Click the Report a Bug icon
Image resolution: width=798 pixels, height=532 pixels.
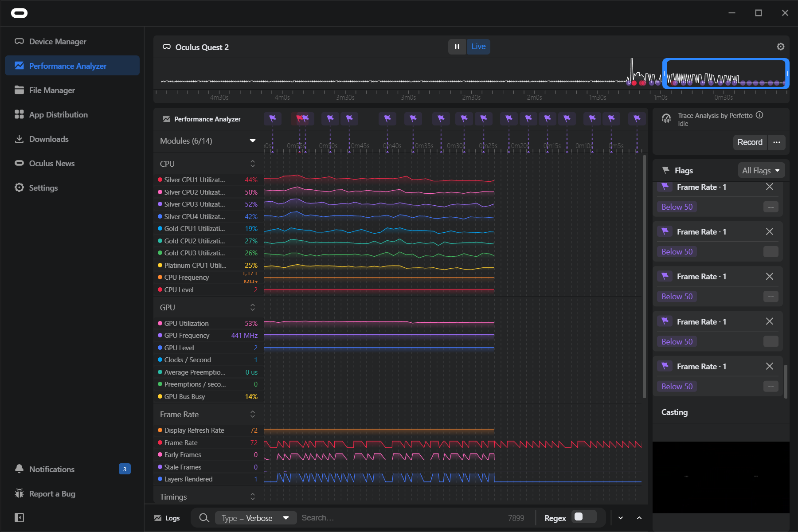[19, 493]
